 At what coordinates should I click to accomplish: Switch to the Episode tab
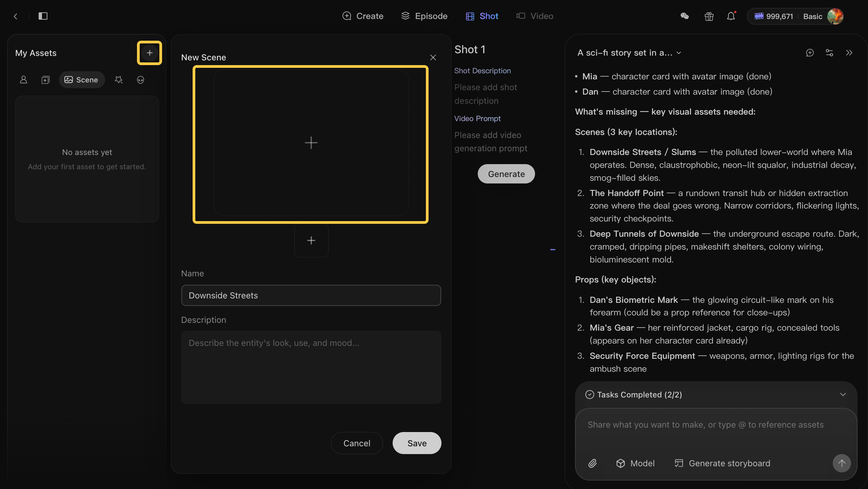(x=424, y=16)
